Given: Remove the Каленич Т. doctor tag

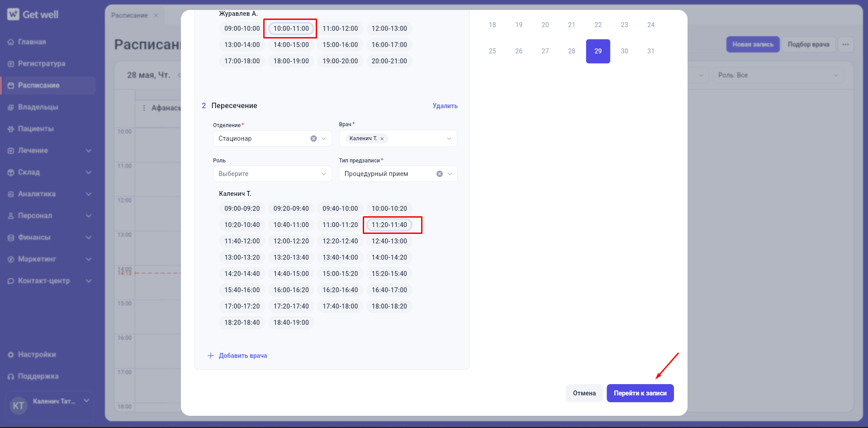Looking at the screenshot, I should 382,139.
